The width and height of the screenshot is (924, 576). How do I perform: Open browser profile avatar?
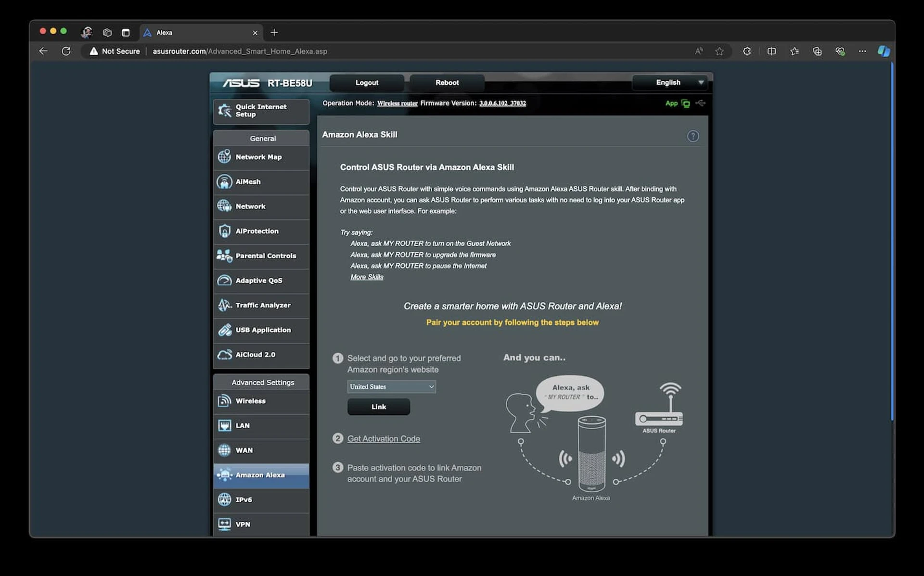(x=87, y=32)
